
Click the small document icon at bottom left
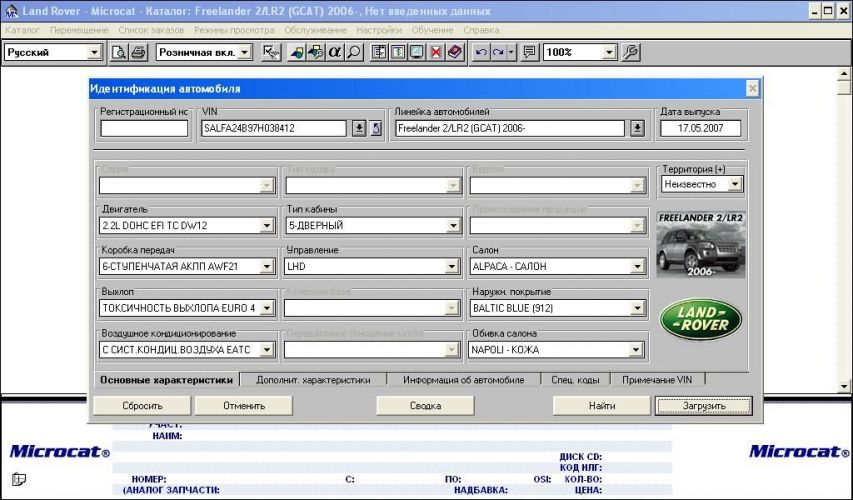pos(18,479)
